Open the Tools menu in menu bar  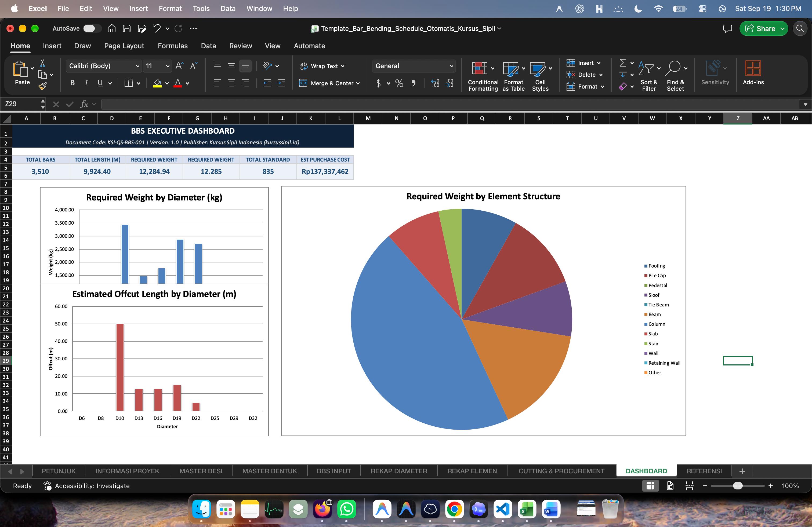click(x=201, y=9)
